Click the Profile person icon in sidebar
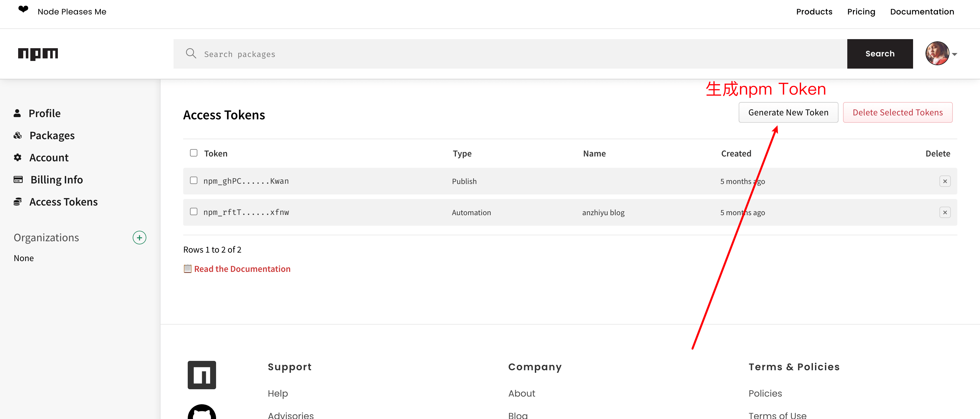The height and width of the screenshot is (419, 980). point(17,113)
